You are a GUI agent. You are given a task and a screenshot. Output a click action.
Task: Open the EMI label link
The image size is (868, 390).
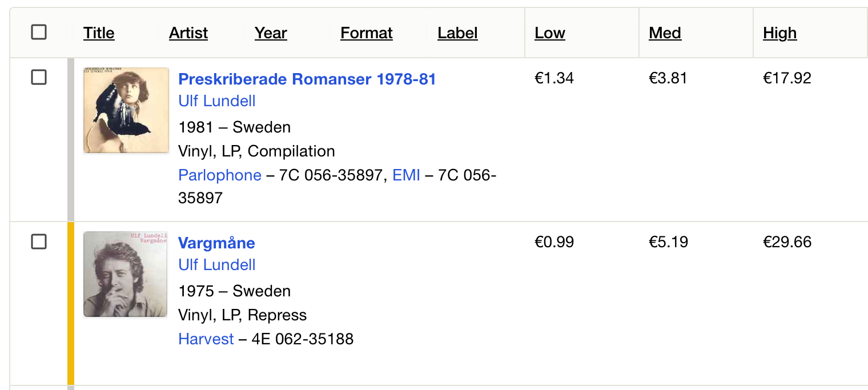[406, 175]
